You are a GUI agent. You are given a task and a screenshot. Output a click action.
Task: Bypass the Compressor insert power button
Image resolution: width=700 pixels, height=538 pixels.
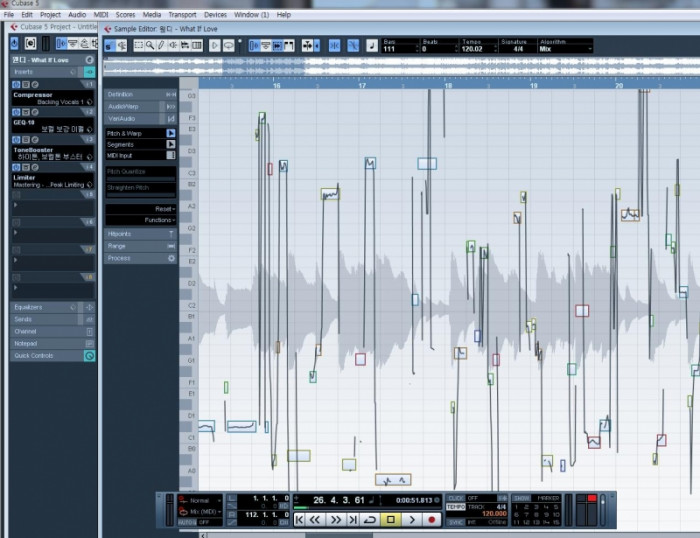pos(16,85)
